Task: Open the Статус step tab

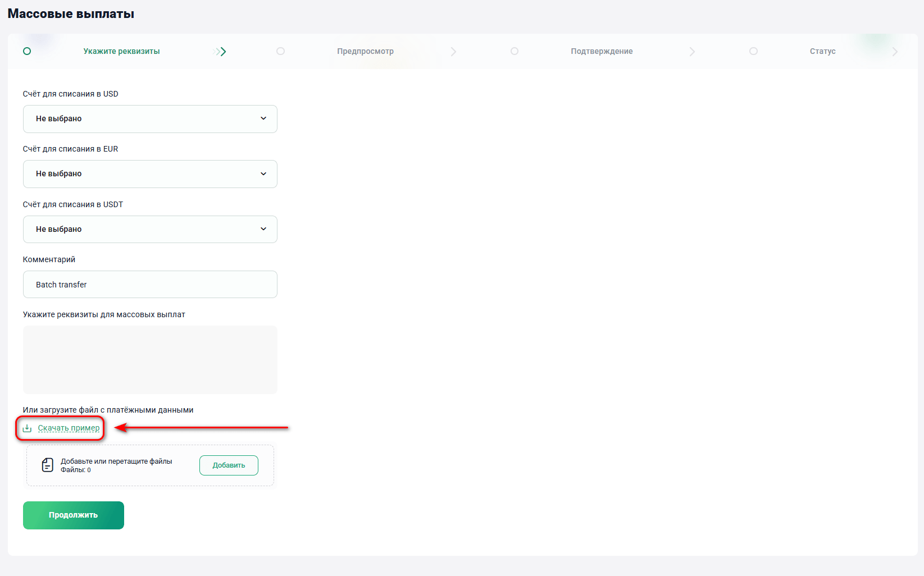Action: click(822, 51)
